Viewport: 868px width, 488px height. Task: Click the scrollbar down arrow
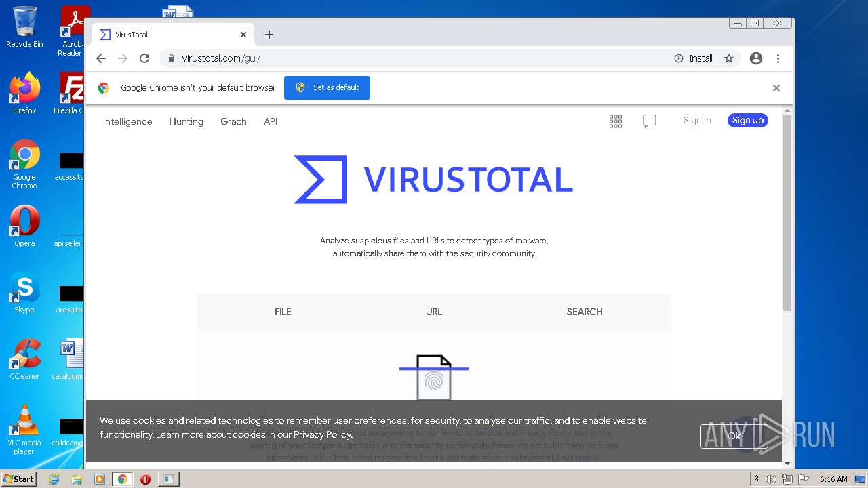(x=787, y=464)
